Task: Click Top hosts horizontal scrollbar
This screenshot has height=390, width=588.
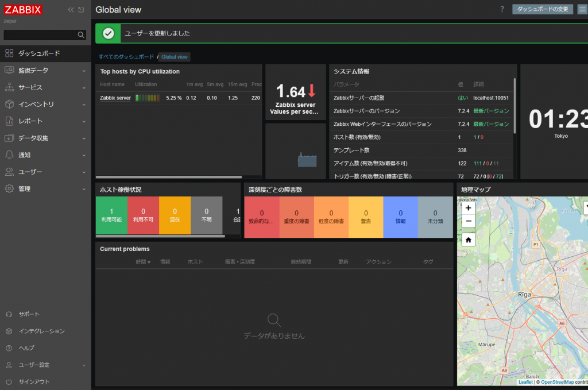Action: [x=169, y=177]
